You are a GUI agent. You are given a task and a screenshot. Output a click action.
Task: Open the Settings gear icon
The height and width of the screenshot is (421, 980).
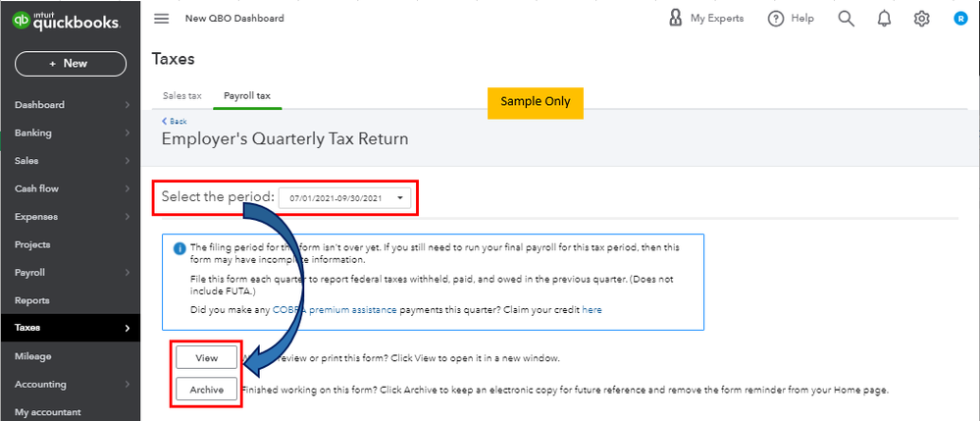pyautogui.click(x=922, y=19)
